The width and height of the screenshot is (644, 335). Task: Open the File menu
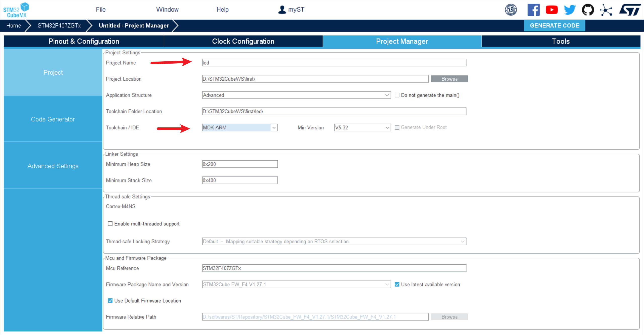101,10
